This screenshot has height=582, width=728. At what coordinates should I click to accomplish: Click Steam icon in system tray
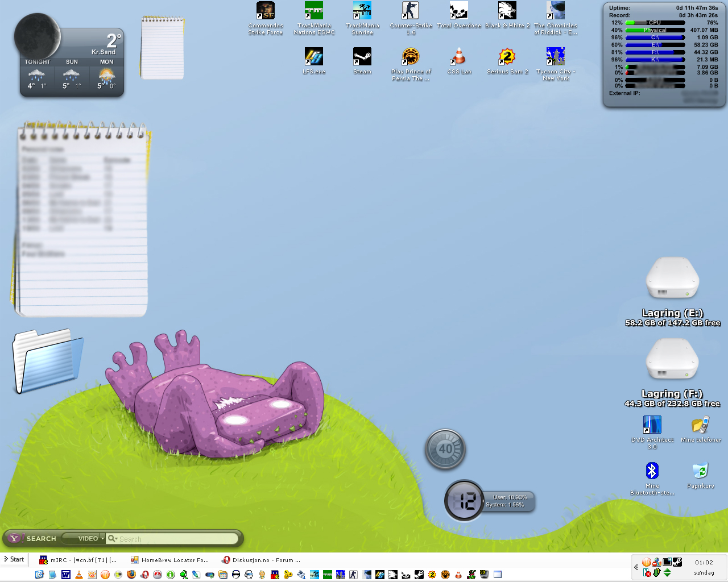[x=677, y=562]
